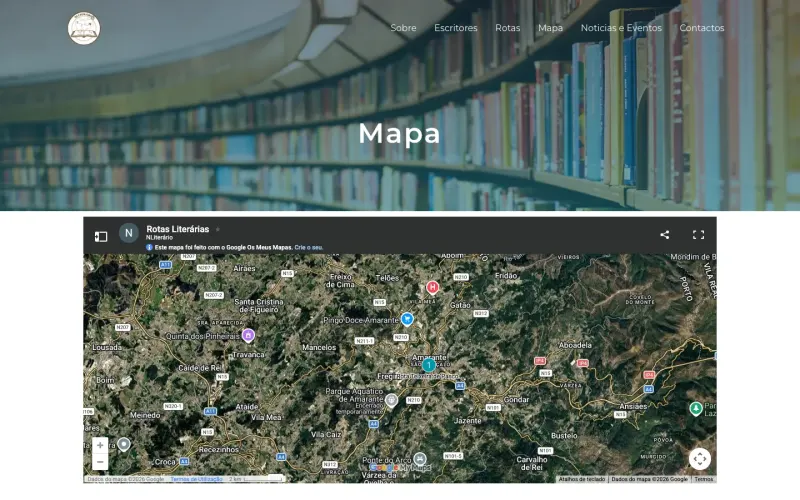The height and width of the screenshot is (500, 800).
Task: Click the Covelo do Monte label
Action: point(640,299)
